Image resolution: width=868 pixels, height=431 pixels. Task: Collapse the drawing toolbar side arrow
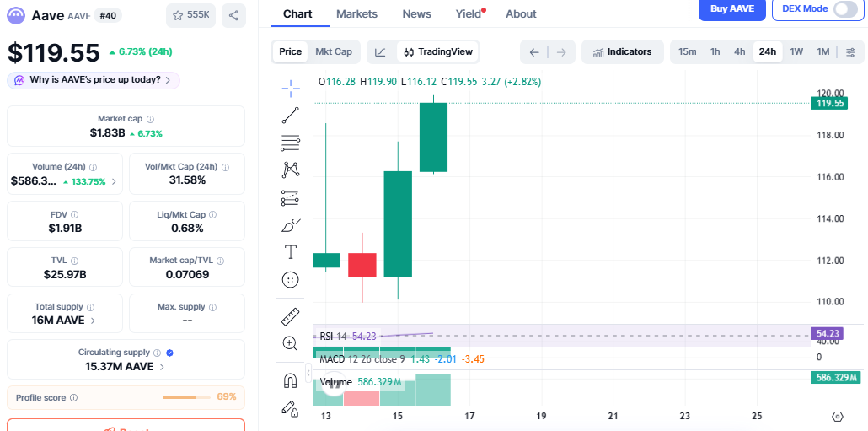click(308, 371)
